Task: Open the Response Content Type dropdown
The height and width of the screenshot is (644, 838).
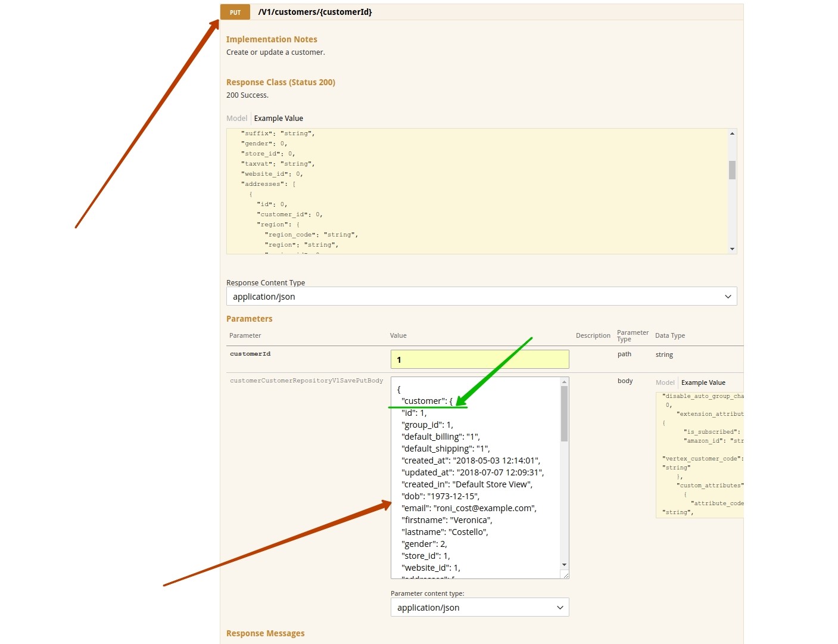Action: 481,297
